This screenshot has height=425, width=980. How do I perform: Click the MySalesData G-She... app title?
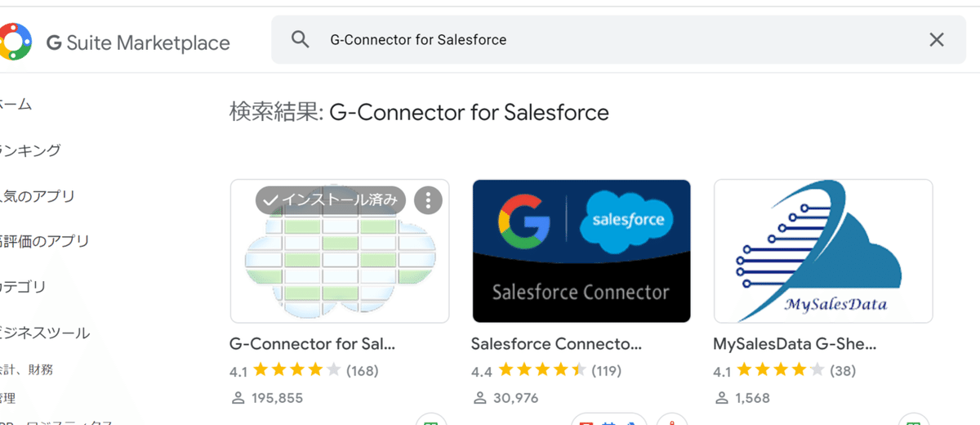pyautogui.click(x=795, y=343)
